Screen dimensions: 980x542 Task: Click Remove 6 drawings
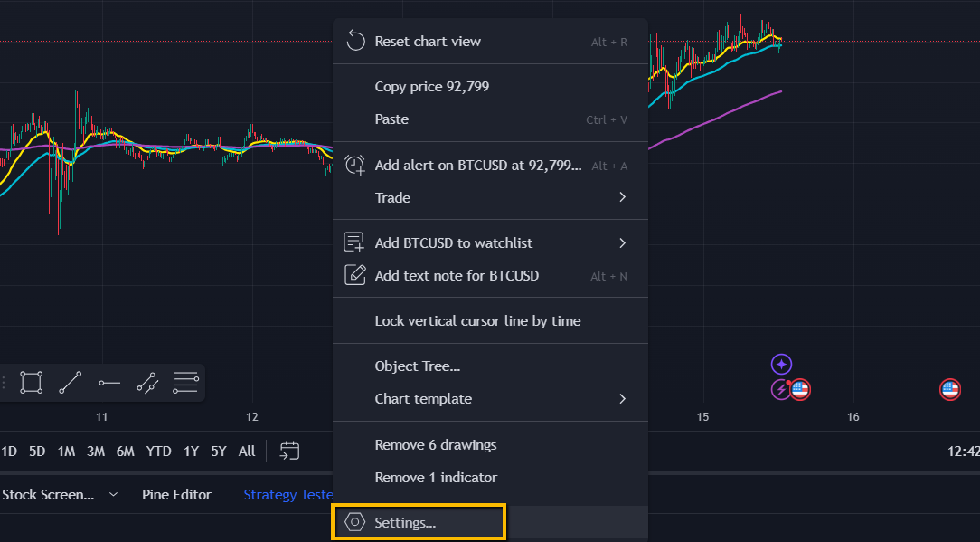tap(436, 444)
